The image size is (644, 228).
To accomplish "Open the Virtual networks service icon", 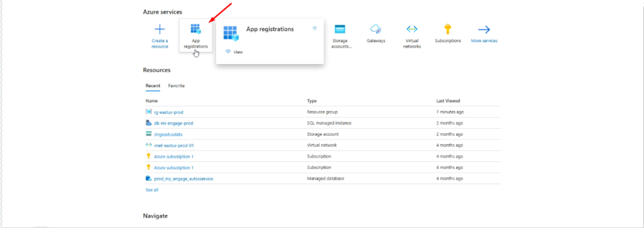I will click(412, 29).
